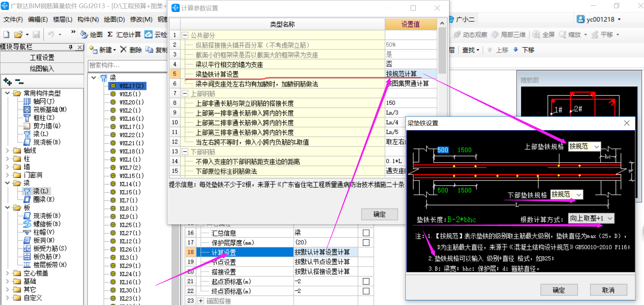Toggle checkbox in 起点顶标高 row
Image resolution: width=644 pixels, height=305 pixels.
366,282
